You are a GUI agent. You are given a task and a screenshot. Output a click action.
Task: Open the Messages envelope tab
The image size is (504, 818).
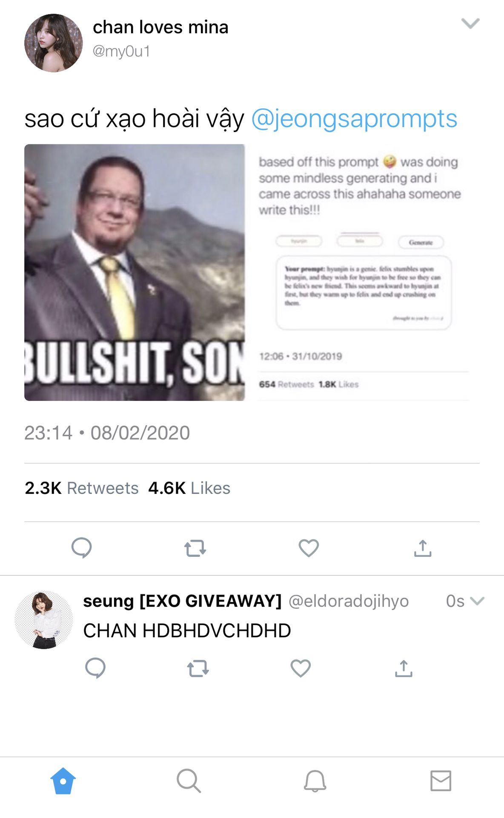[441, 781]
